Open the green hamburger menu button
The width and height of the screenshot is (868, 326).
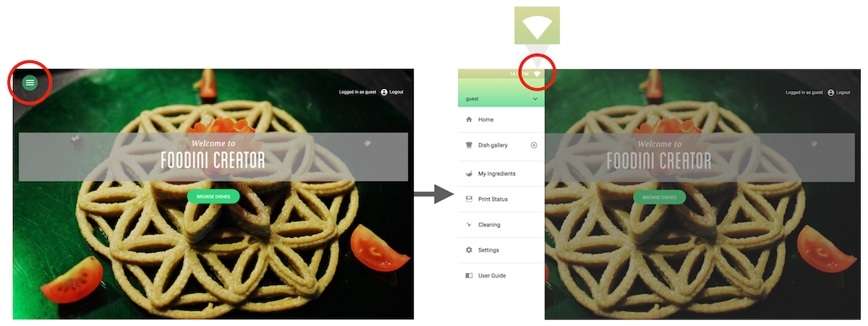(x=30, y=83)
